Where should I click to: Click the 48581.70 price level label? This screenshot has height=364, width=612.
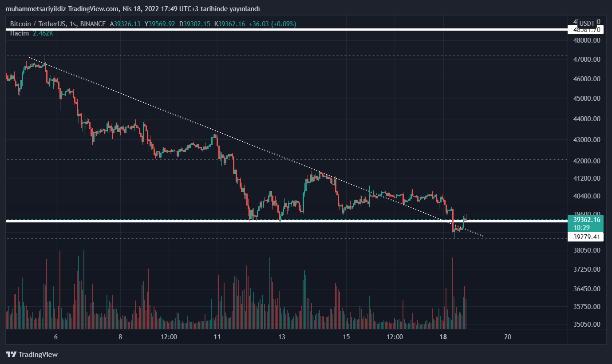coord(587,30)
